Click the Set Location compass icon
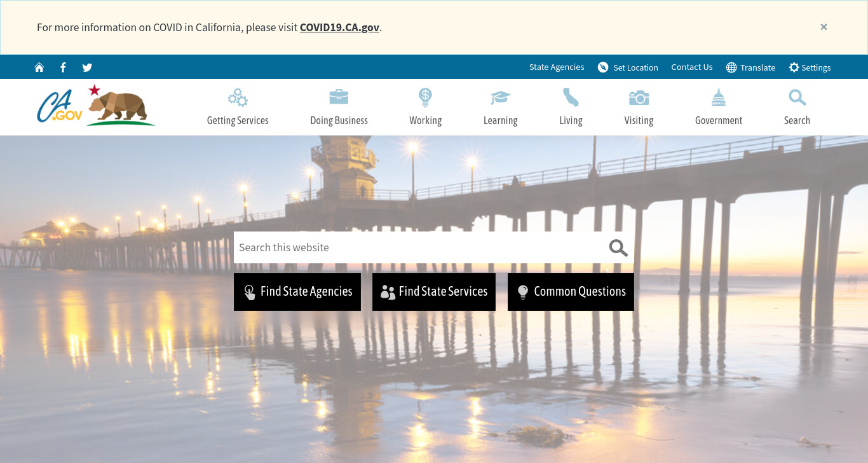 coord(603,67)
